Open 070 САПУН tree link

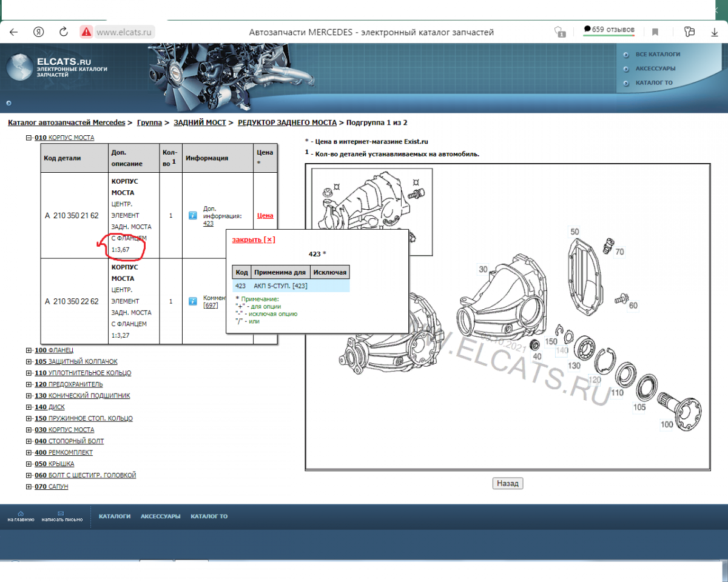click(x=52, y=487)
